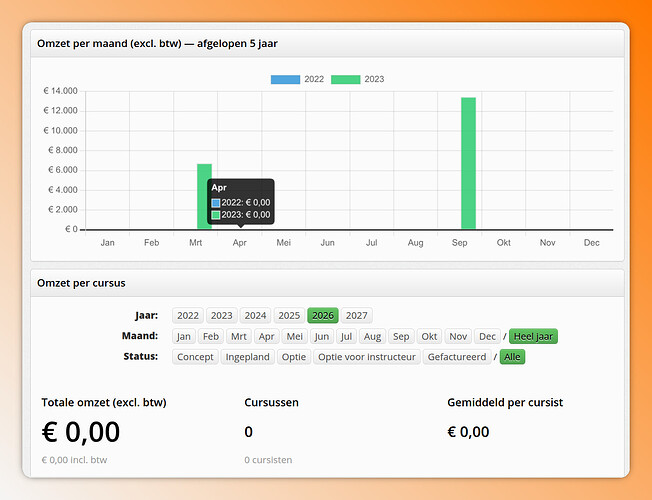Filter status by Optie
This screenshot has width=652, height=500.
294,357
